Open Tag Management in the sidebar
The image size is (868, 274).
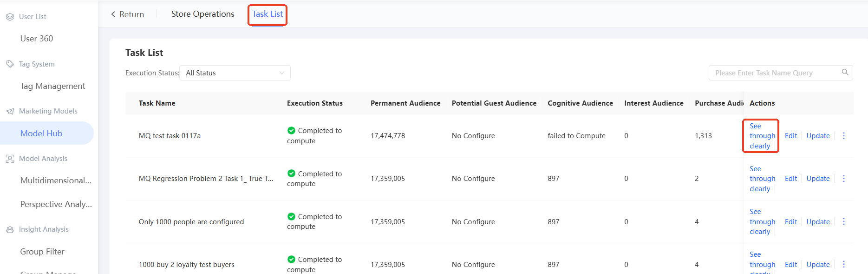52,86
